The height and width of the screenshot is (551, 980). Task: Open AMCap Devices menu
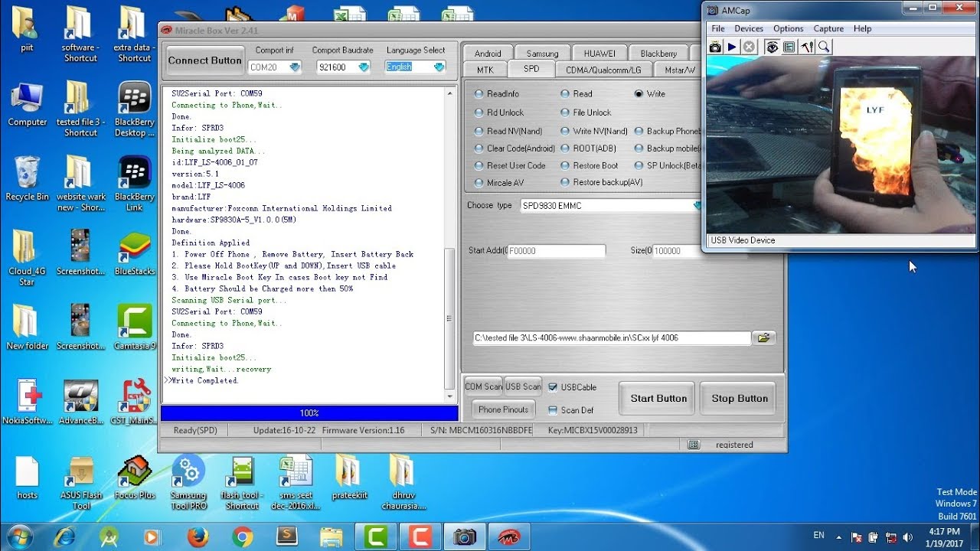coord(749,28)
